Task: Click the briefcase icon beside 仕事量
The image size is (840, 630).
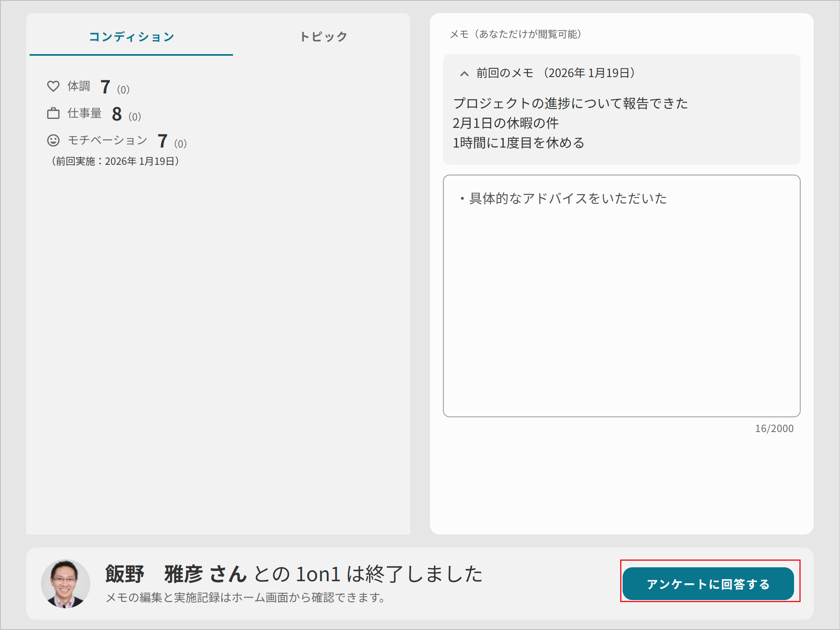Action: coord(54,114)
